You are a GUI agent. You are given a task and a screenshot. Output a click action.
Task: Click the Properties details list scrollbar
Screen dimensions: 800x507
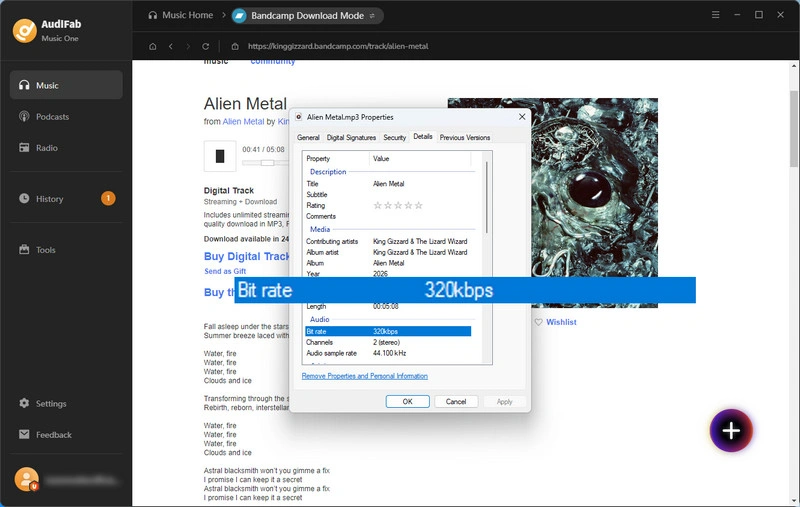(x=487, y=197)
